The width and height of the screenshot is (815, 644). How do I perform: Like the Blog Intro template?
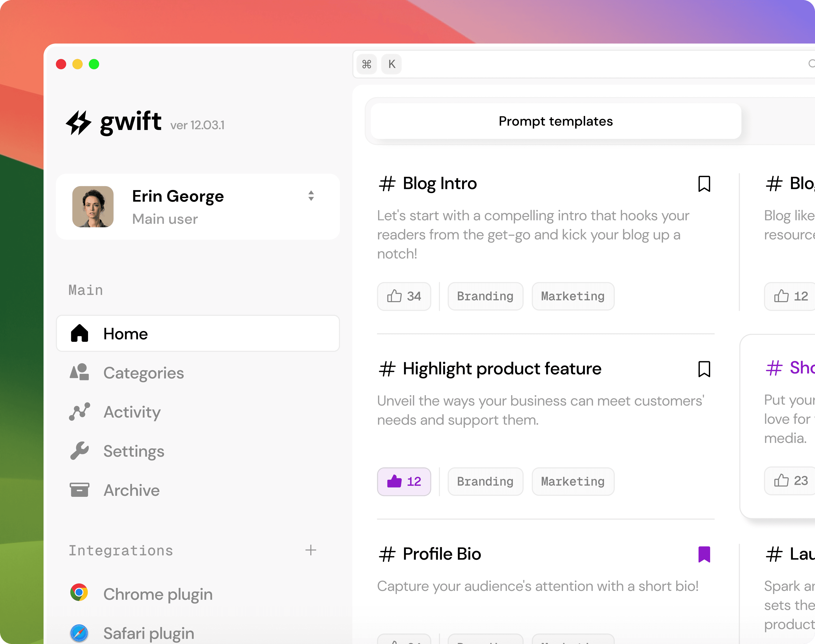404,296
